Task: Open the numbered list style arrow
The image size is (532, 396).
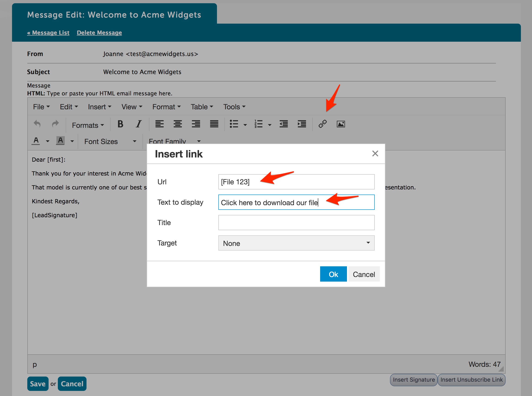Action: 270,125
